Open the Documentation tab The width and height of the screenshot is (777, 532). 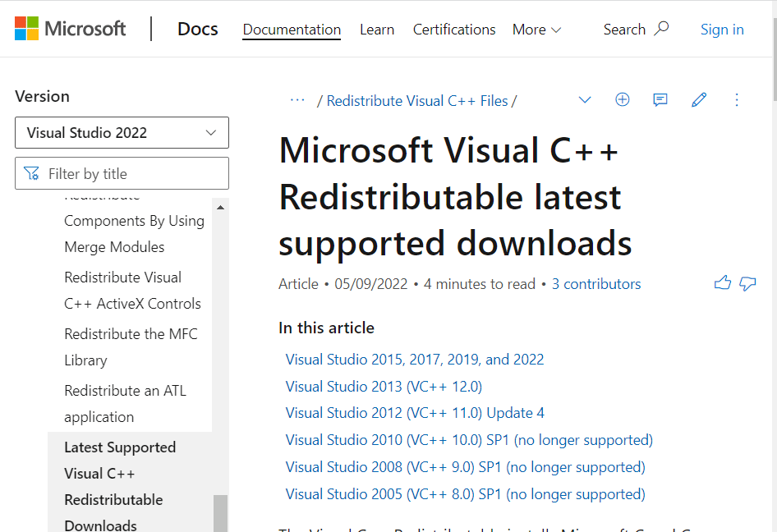click(x=292, y=30)
